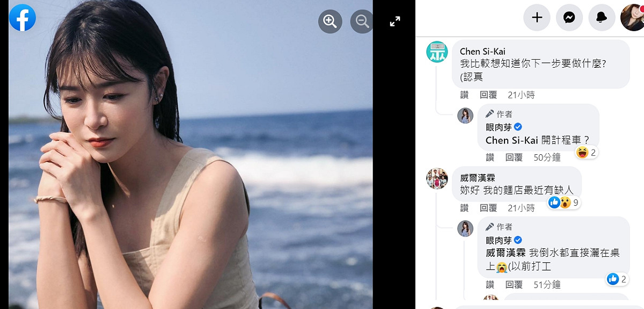This screenshot has width=644, height=309.
Task: Click the 51分鐘 timestamp
Action: (x=547, y=285)
